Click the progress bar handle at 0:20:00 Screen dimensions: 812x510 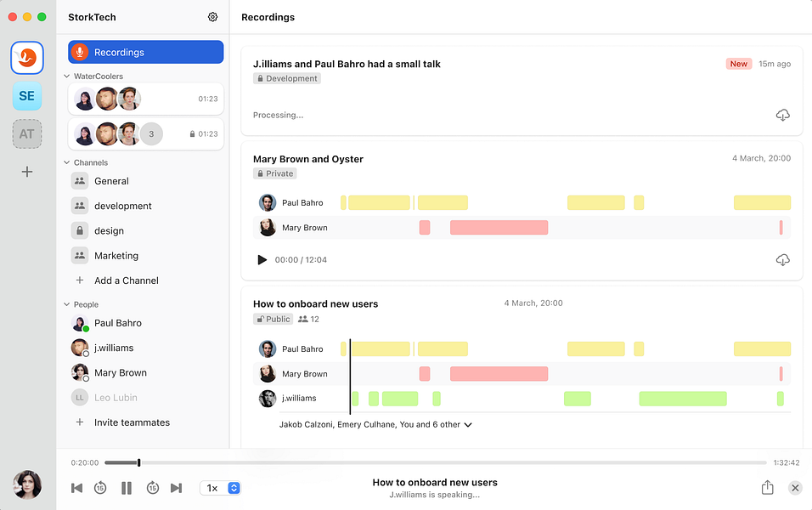(138, 462)
